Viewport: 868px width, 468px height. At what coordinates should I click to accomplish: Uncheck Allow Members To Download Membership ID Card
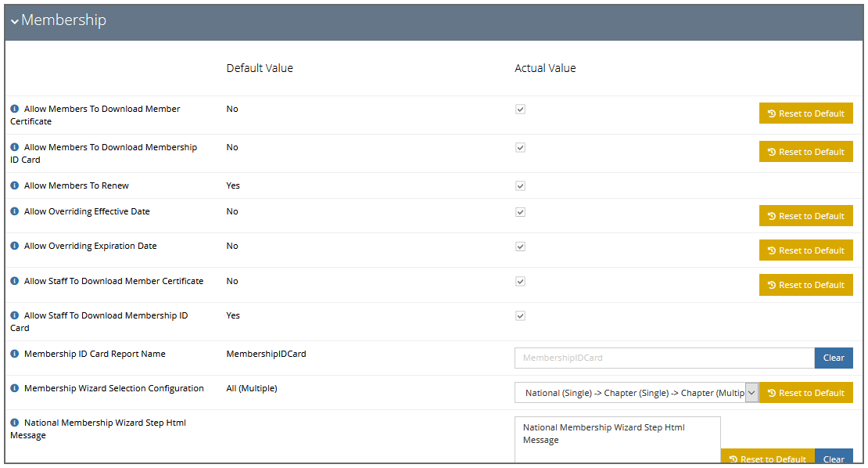point(520,148)
